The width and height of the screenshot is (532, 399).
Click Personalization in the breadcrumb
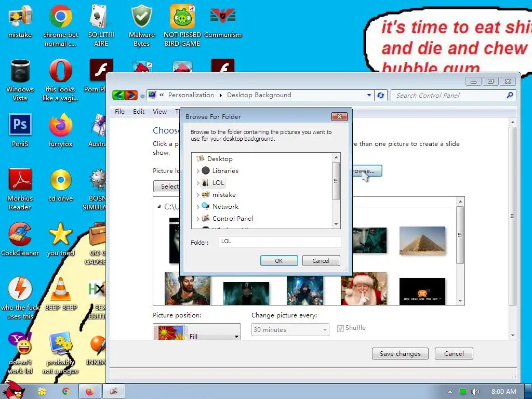coord(191,95)
